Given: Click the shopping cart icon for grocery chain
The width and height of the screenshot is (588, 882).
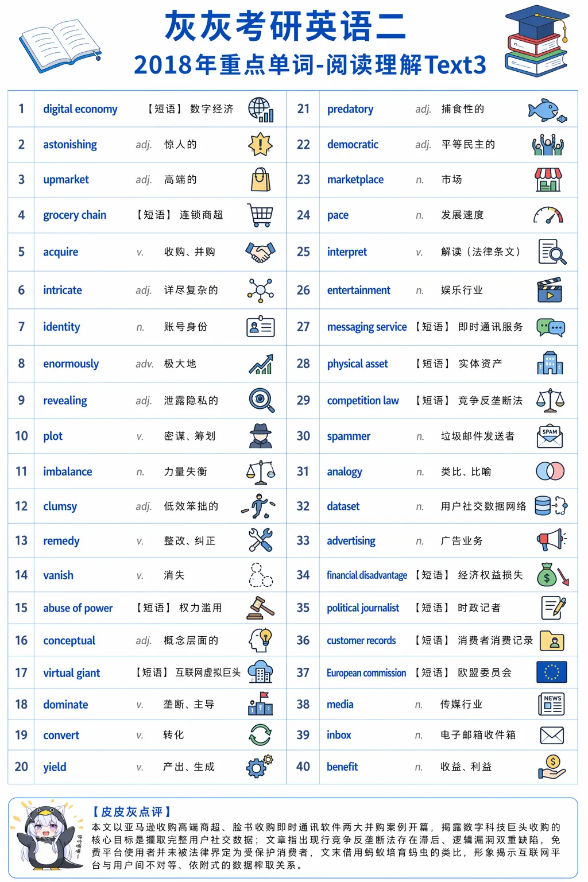Looking at the screenshot, I should [260, 215].
